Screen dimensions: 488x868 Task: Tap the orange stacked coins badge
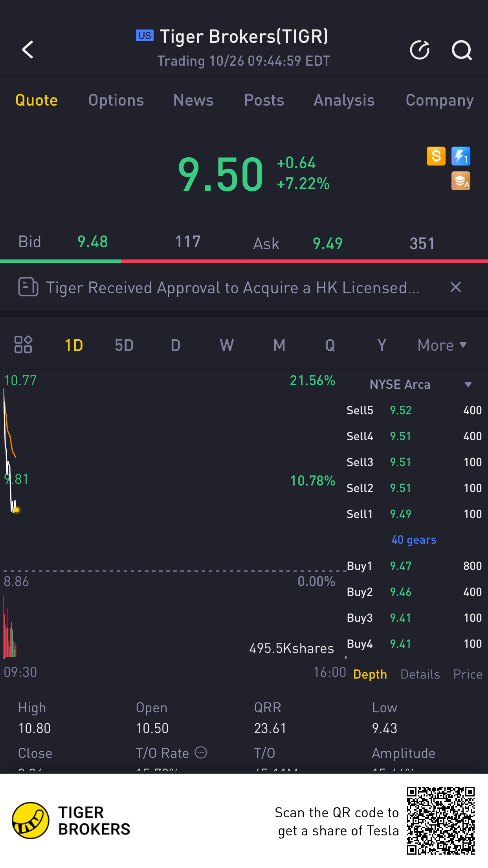[461, 181]
